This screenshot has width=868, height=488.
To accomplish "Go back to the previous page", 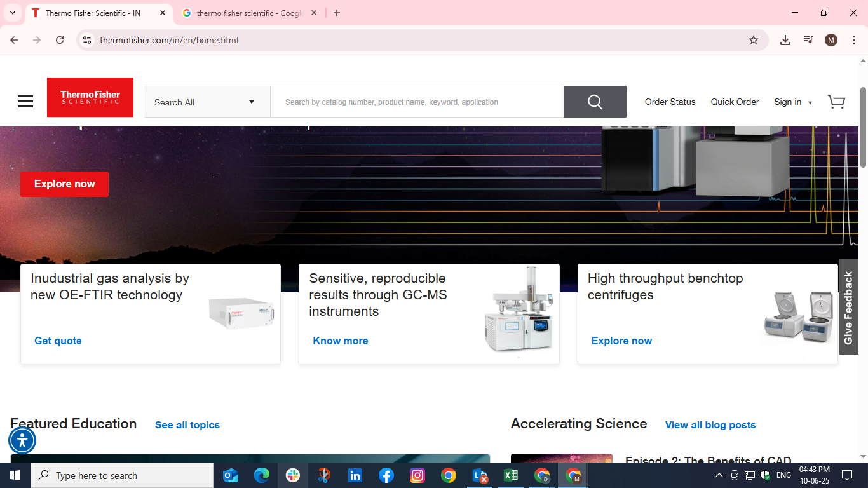I will click(14, 40).
